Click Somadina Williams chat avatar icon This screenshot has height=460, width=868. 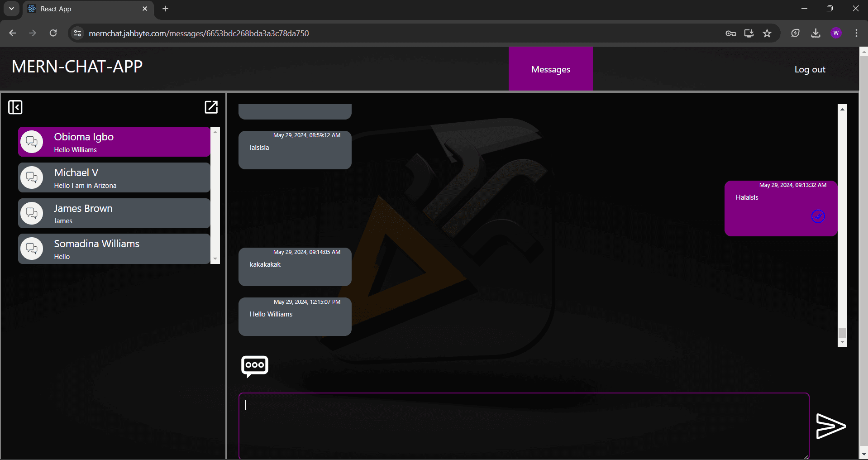click(x=32, y=249)
